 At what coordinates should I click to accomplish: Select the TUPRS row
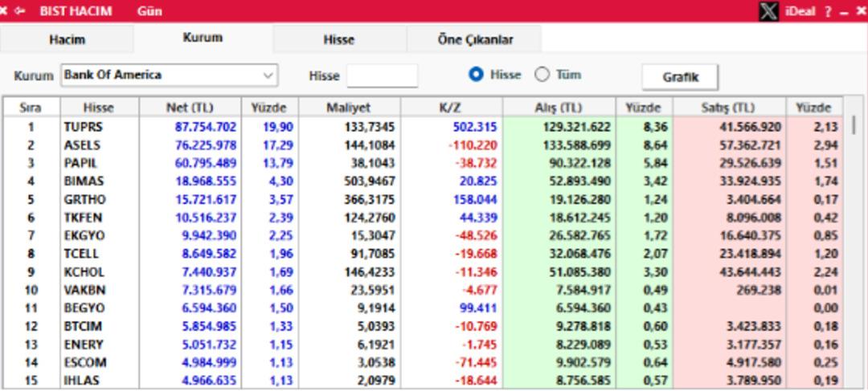(423, 127)
